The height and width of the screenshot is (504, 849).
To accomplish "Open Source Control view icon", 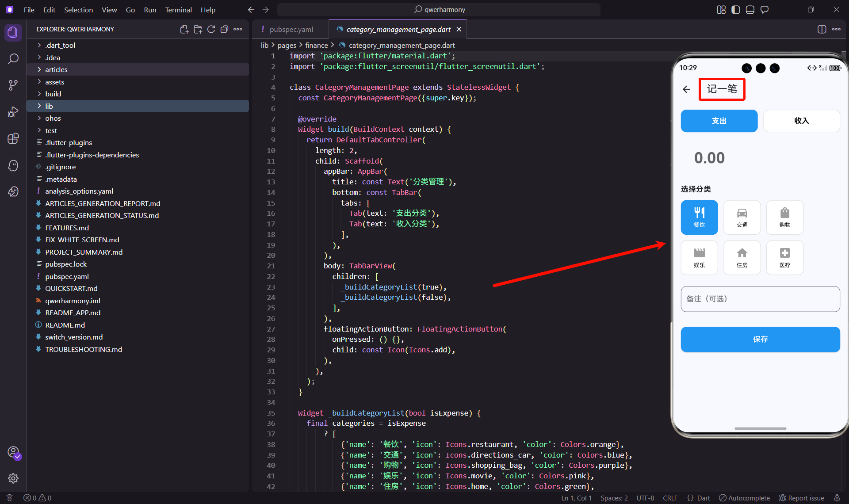I will 13,85.
